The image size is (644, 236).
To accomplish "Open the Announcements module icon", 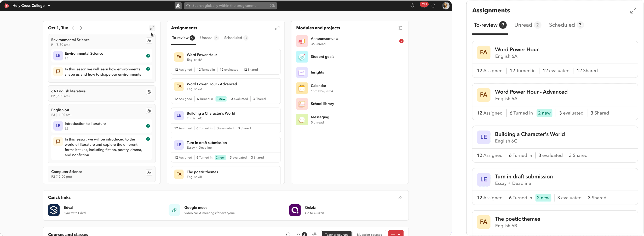I will click(302, 41).
